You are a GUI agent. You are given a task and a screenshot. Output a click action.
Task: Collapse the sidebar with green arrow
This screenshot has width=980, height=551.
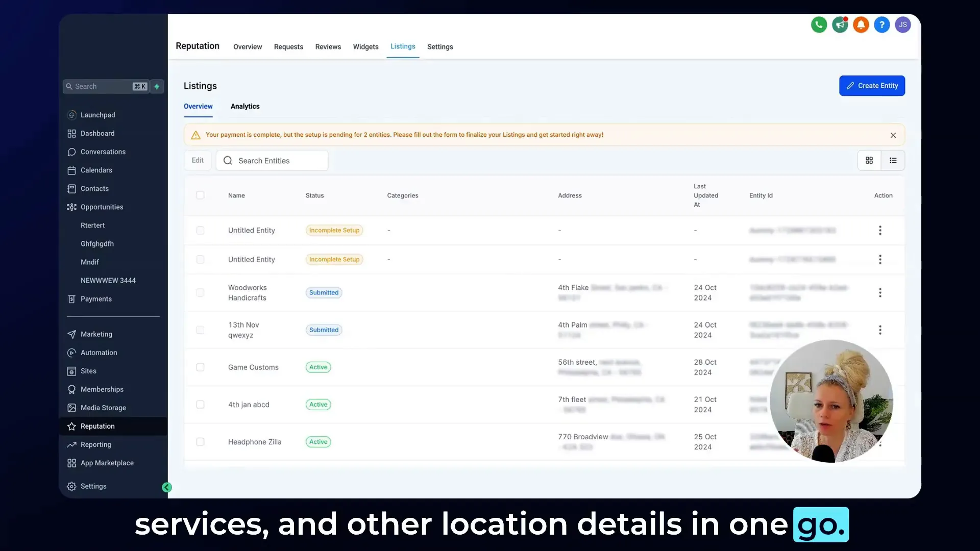click(166, 487)
